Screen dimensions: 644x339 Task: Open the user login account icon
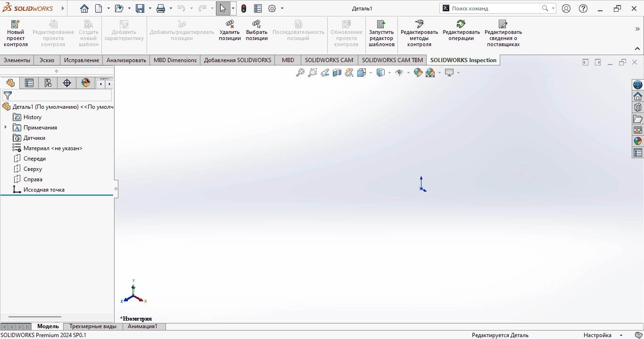pyautogui.click(x=566, y=8)
